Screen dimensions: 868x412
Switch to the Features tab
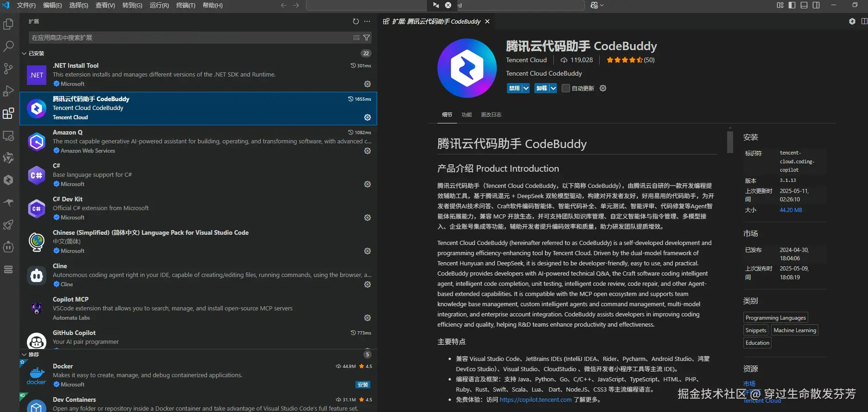466,115
